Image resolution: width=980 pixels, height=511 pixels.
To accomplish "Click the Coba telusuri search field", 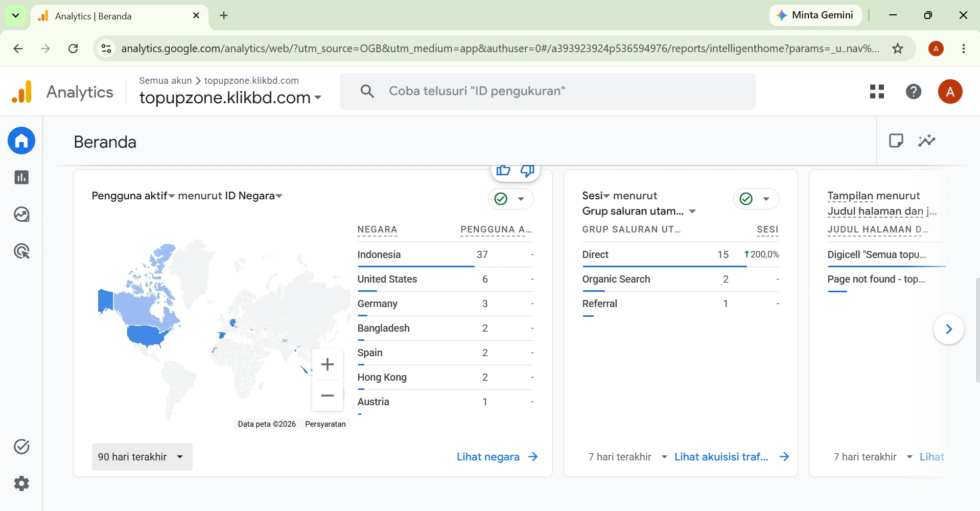I will pos(547,91).
